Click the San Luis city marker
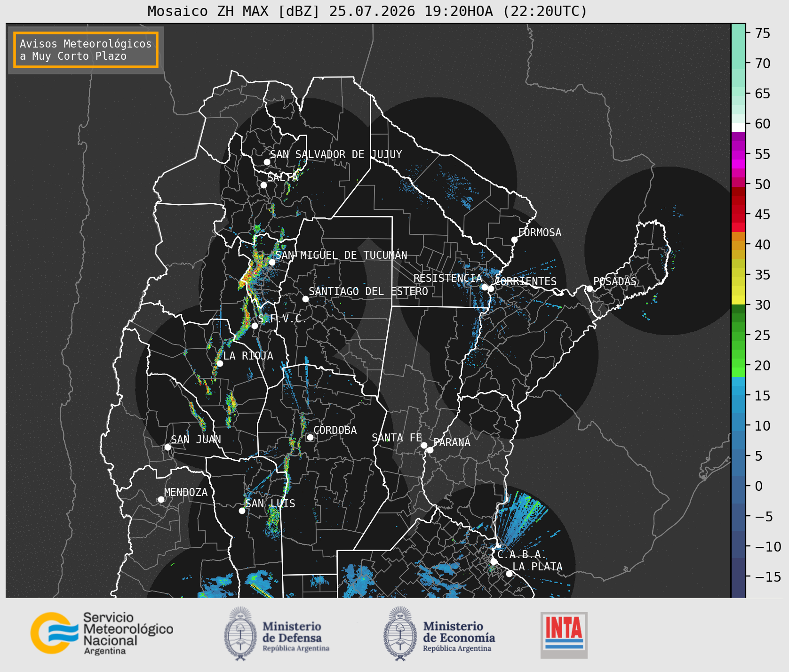This screenshot has width=789, height=672. [x=242, y=511]
